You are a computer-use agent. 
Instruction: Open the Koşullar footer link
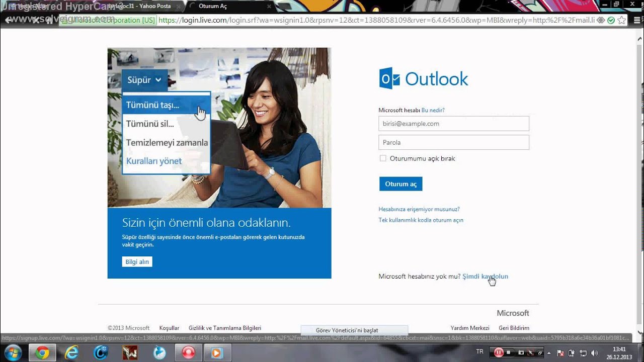(x=169, y=328)
